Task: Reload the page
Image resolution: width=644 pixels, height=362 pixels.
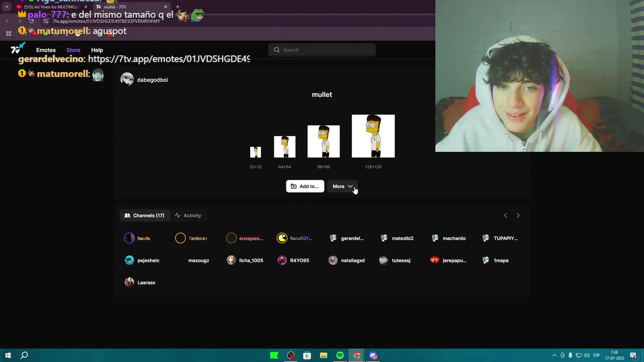Action: point(31,21)
